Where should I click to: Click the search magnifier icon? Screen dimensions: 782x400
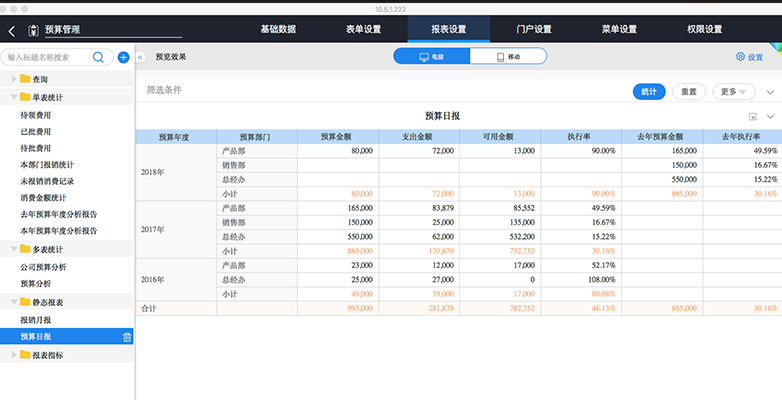[x=98, y=57]
